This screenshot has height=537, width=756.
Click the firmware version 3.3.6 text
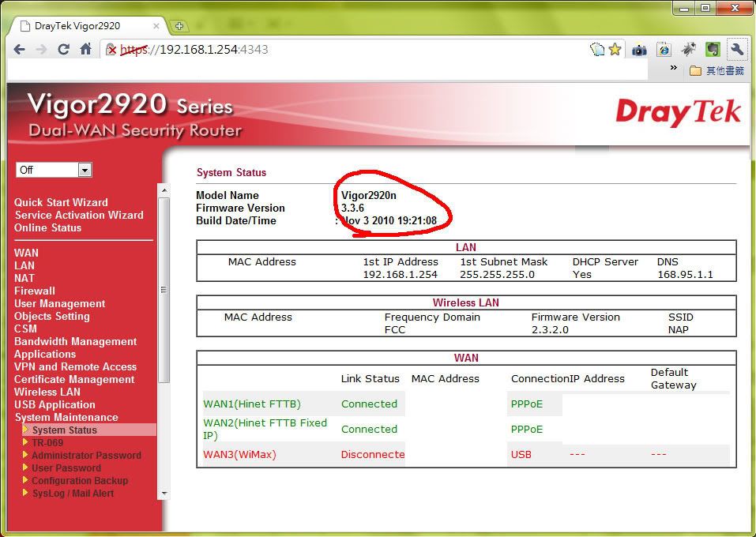352,208
